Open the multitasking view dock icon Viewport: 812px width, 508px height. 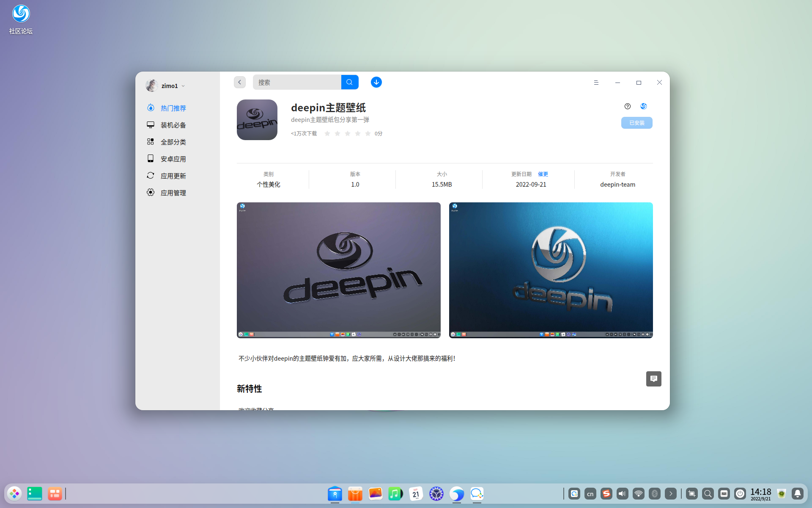pyautogui.click(x=55, y=494)
